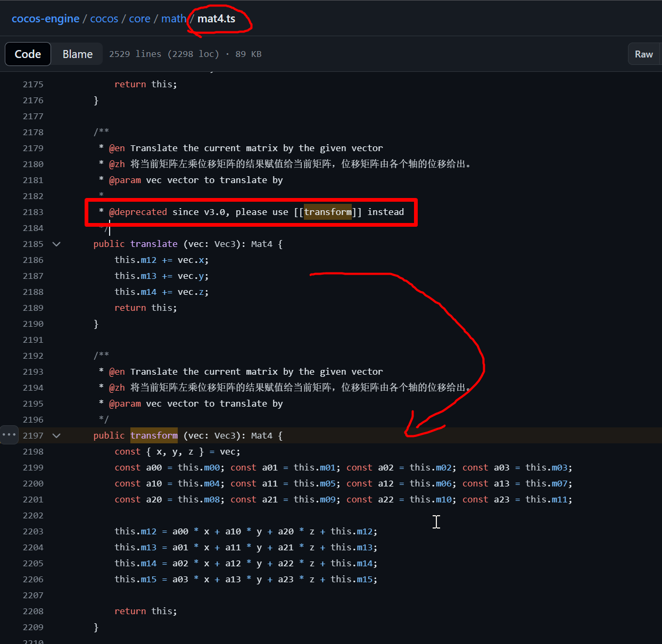Screen dimensions: 662x644
Task: Open the line 2197 actions menu
Action: click(x=9, y=435)
